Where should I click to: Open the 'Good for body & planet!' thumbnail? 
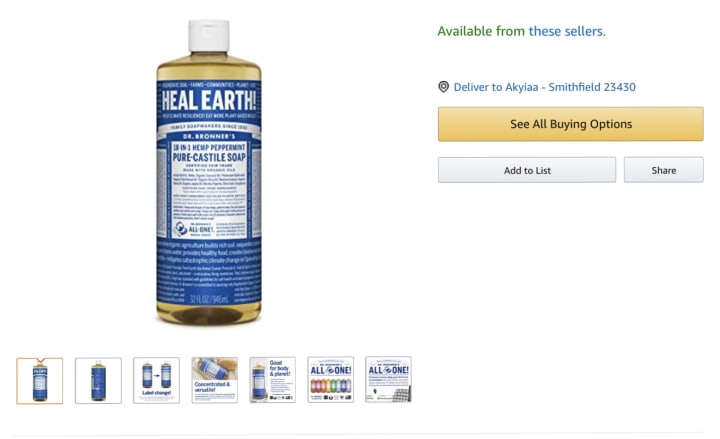click(x=273, y=380)
